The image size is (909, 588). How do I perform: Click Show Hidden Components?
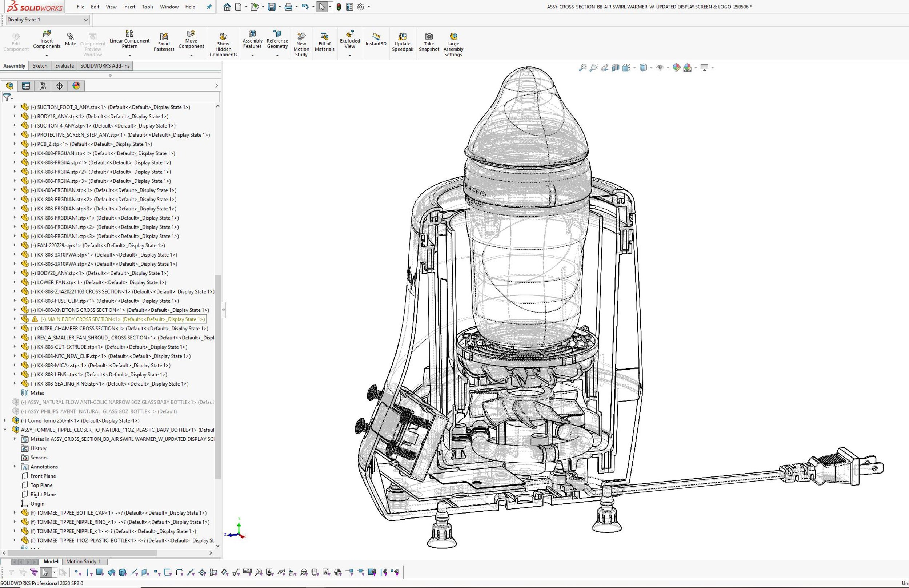pyautogui.click(x=223, y=44)
